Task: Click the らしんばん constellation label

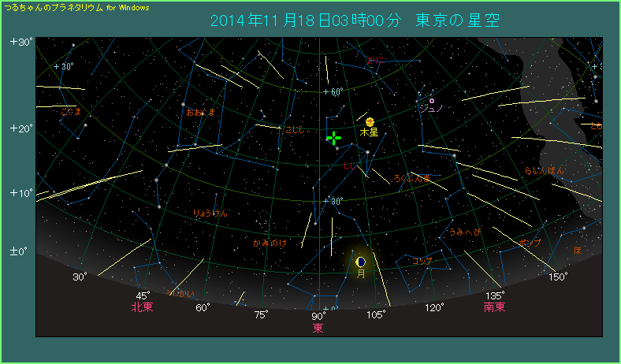Action: click(x=545, y=171)
